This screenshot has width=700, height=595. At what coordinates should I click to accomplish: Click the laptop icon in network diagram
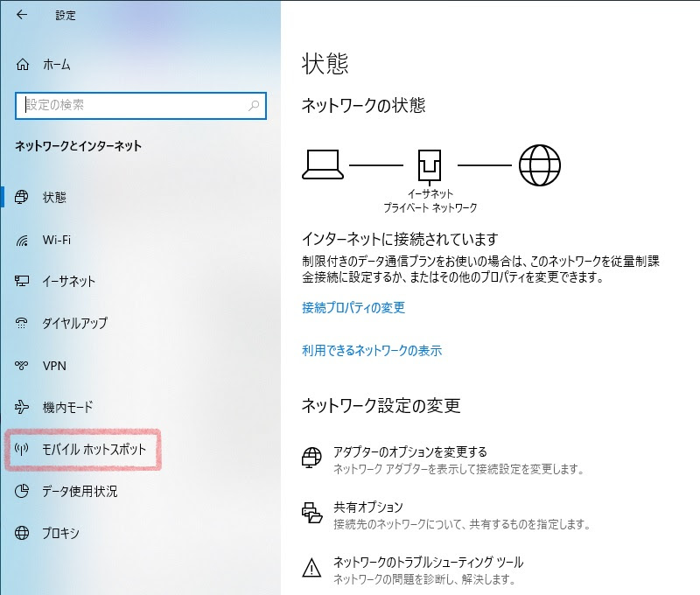coord(323,164)
